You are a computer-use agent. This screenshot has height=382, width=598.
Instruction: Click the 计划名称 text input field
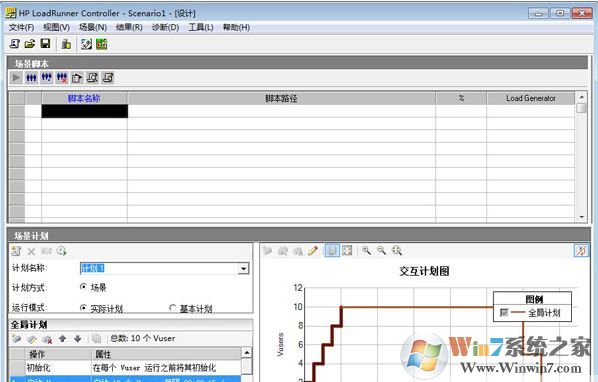coord(159,269)
